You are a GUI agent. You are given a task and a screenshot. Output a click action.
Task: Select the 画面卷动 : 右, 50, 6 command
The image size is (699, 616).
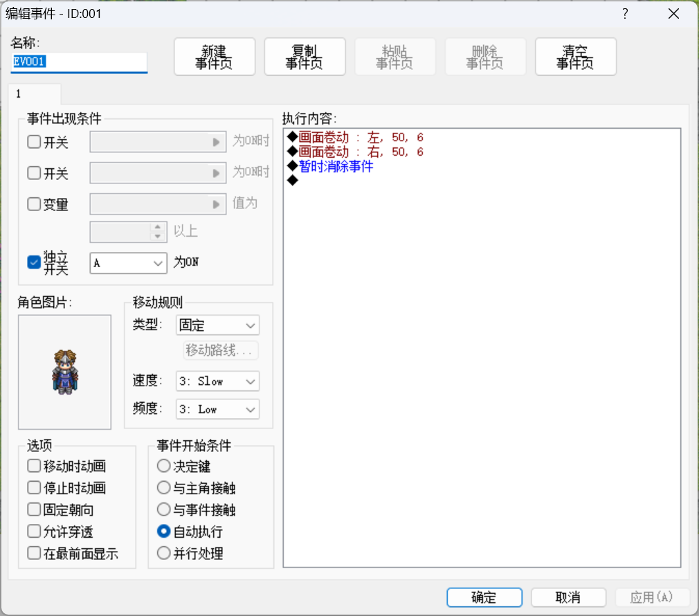point(355,152)
